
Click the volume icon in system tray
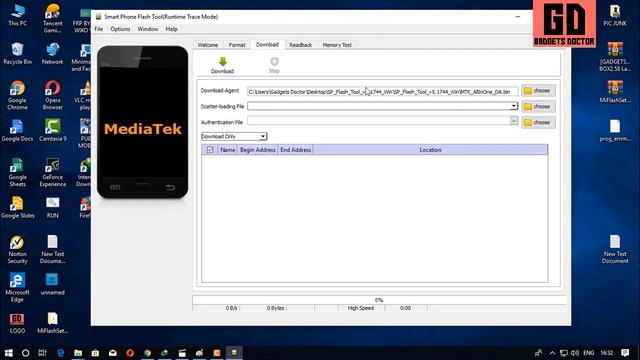click(575, 353)
